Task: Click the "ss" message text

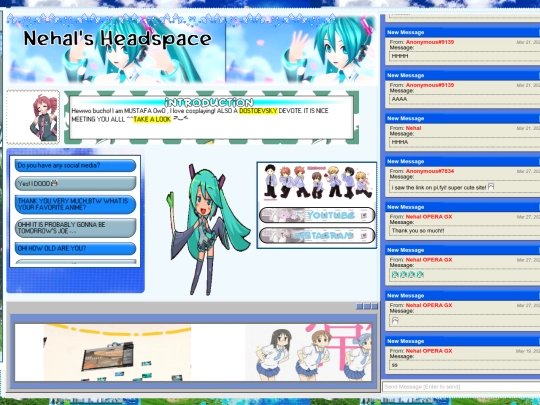Action: 395,365
